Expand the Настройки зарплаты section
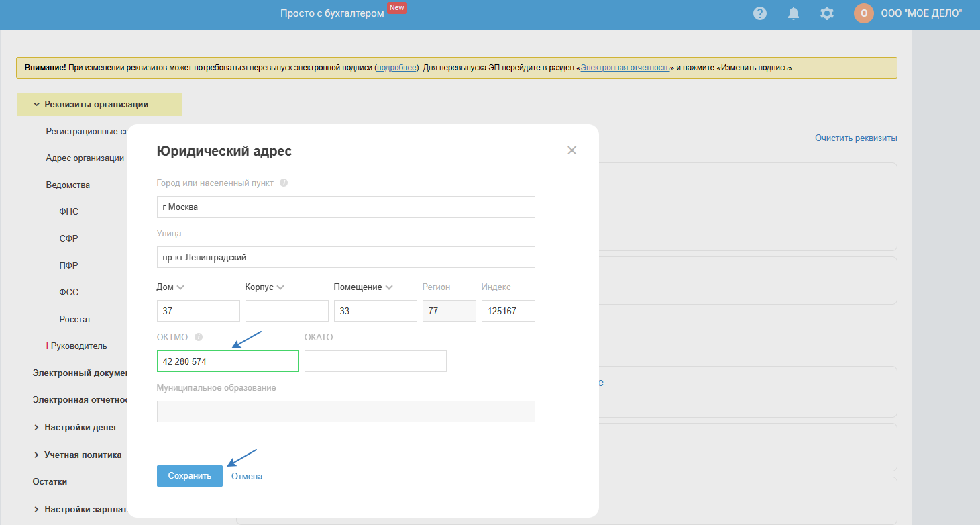980x525 pixels. tap(80, 509)
